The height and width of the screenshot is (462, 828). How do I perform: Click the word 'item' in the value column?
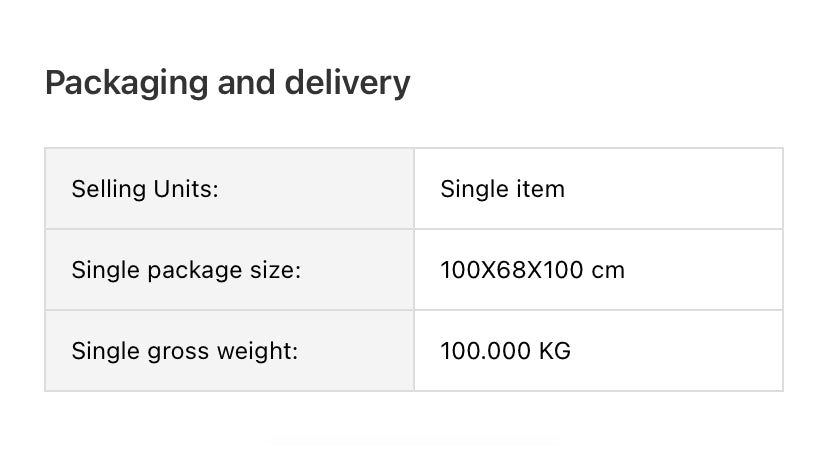(544, 189)
